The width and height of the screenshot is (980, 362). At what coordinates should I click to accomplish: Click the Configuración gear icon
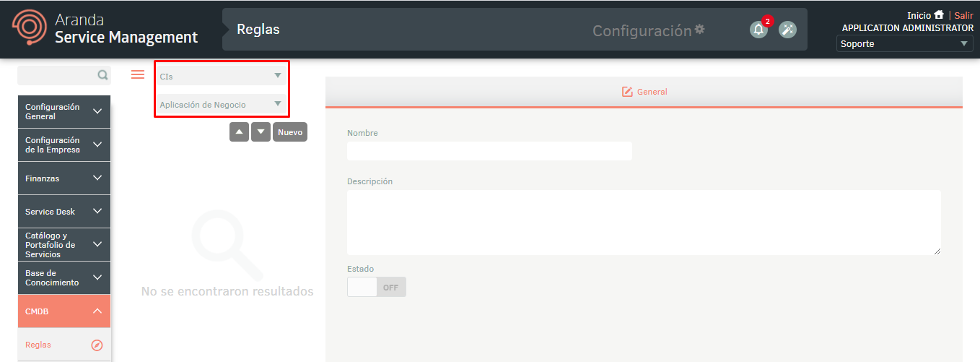coord(699,29)
